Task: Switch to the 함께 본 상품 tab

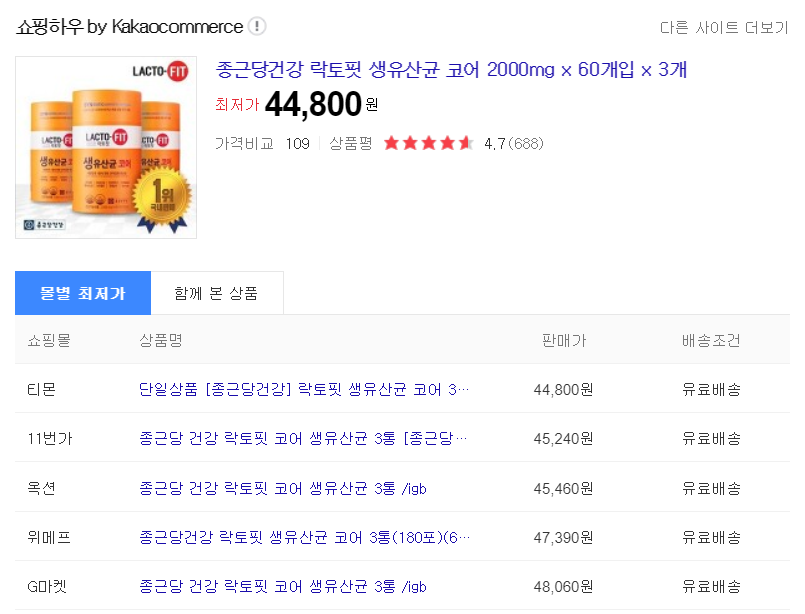Action: click(x=216, y=293)
